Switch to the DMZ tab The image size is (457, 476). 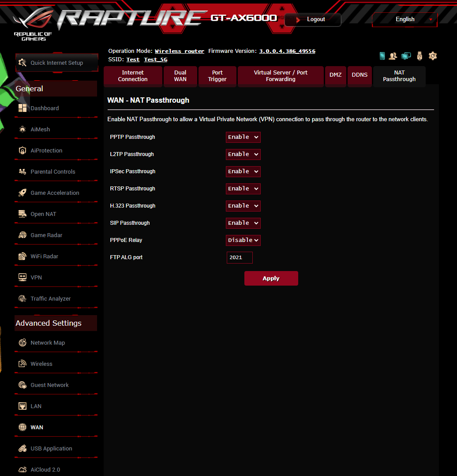(335, 76)
